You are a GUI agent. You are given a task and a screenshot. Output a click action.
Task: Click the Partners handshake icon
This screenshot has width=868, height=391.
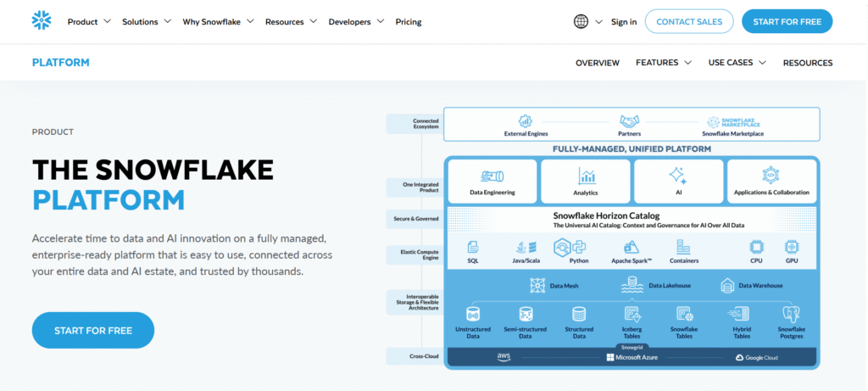tap(629, 121)
